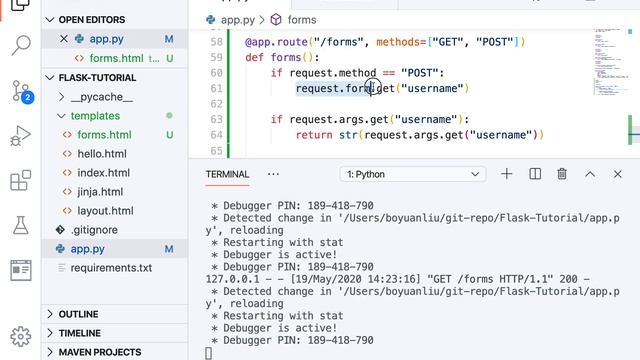
Task: Open the project manager panel icon
Action: 20,270
